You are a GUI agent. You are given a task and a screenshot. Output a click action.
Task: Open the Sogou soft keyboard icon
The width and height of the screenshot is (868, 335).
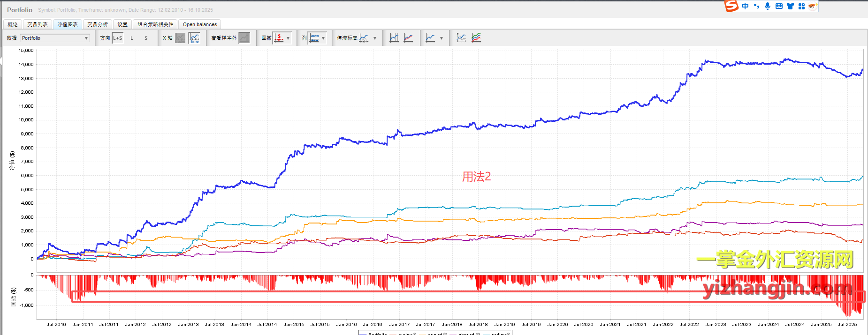(779, 6)
